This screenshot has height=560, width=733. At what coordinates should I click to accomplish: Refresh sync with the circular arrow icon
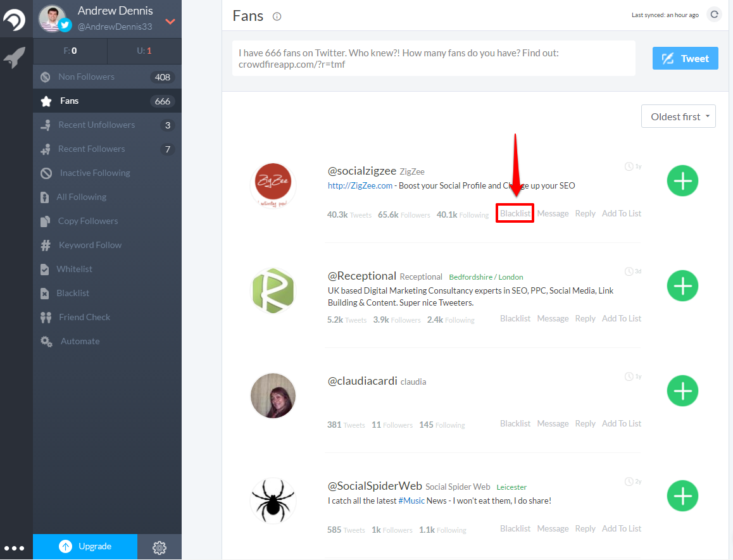[714, 14]
